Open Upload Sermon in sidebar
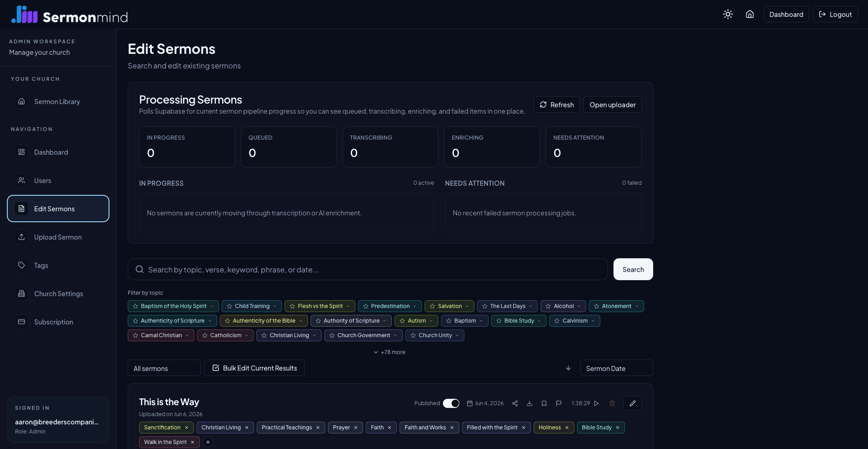 pos(58,237)
